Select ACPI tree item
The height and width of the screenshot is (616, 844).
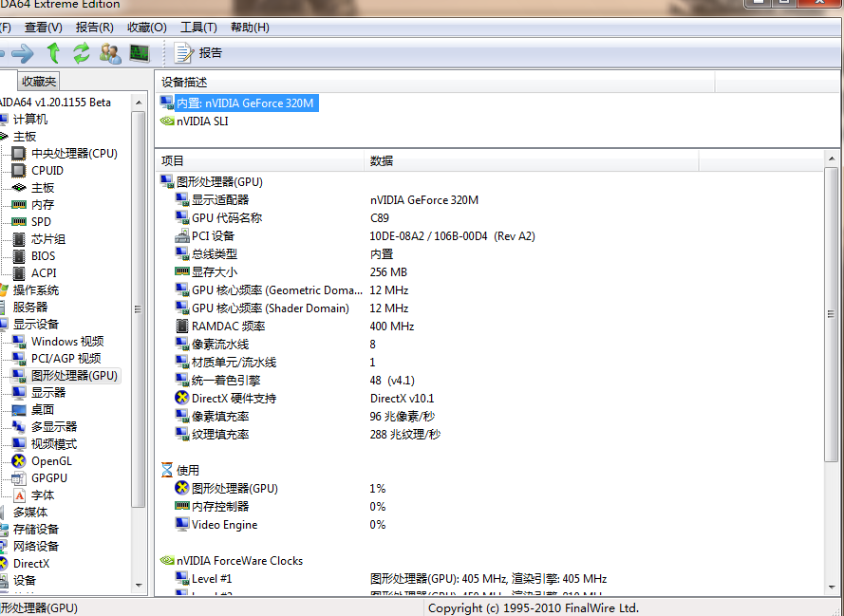tap(44, 273)
